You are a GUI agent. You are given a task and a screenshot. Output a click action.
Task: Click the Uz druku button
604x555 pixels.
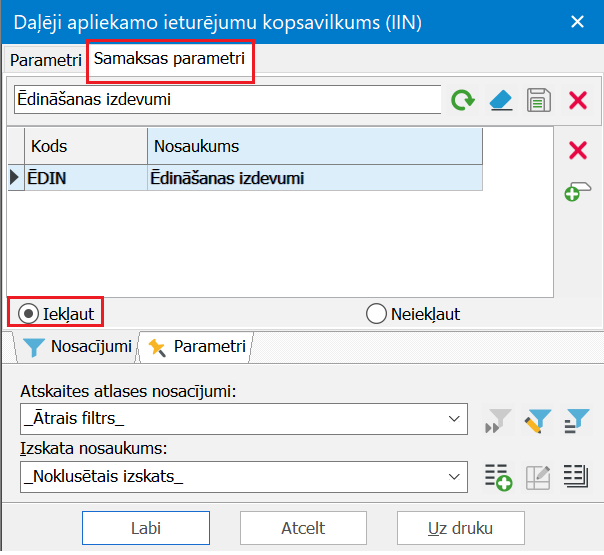pyautogui.click(x=461, y=528)
